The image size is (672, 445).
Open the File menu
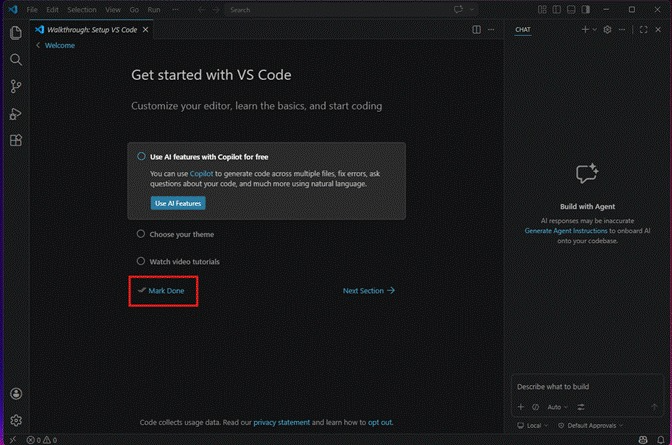tap(32, 9)
